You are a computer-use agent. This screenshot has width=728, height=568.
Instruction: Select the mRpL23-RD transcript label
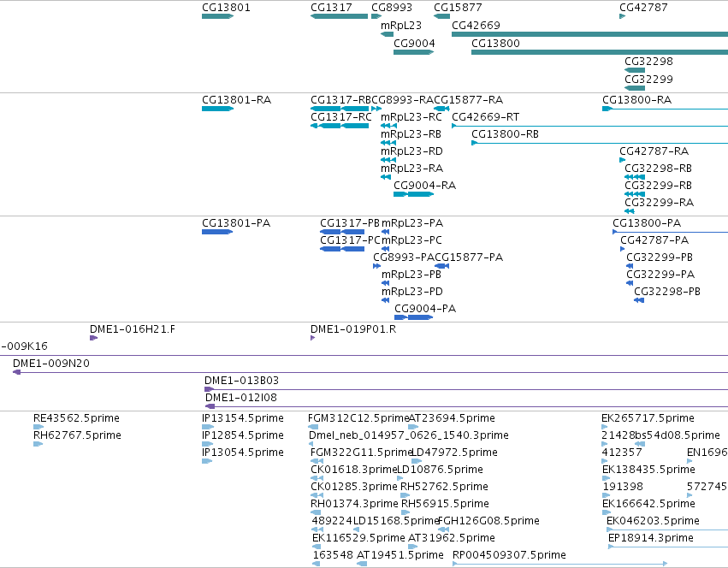411,151
